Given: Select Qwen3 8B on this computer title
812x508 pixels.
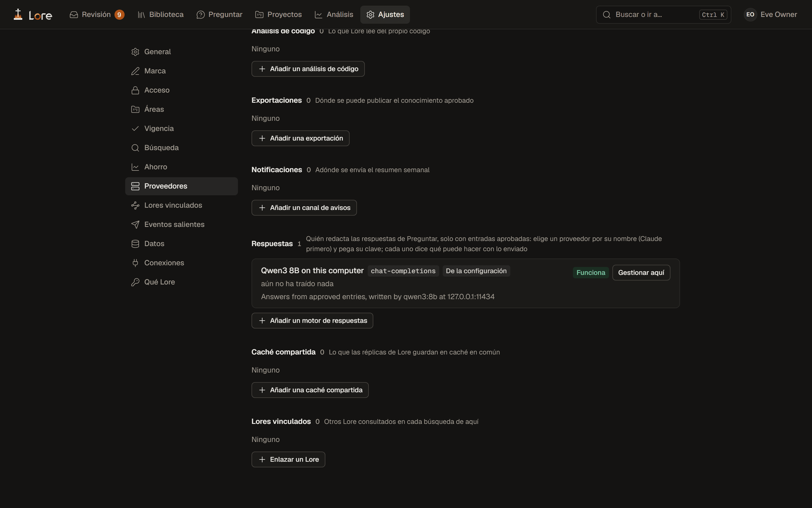Looking at the screenshot, I should coord(312,270).
